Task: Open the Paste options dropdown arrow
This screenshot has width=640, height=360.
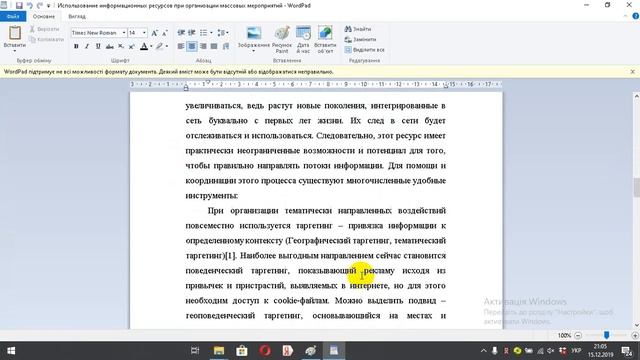Action: [x=15, y=51]
